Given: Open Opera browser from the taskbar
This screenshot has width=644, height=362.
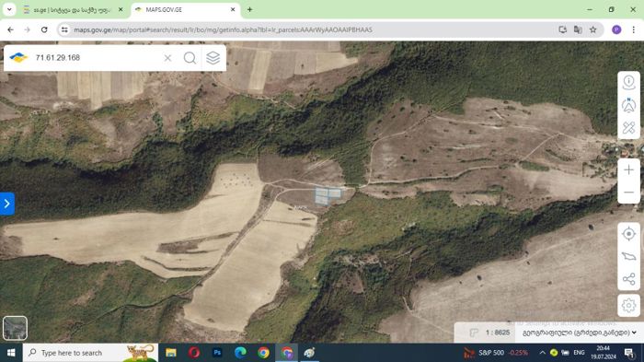Looking at the screenshot, I should 194,353.
